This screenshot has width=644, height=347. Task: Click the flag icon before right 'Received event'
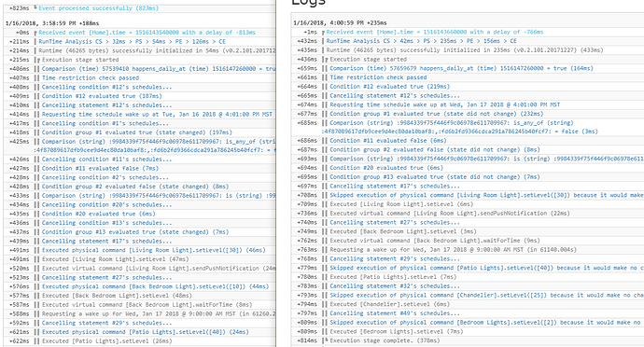[x=324, y=33]
